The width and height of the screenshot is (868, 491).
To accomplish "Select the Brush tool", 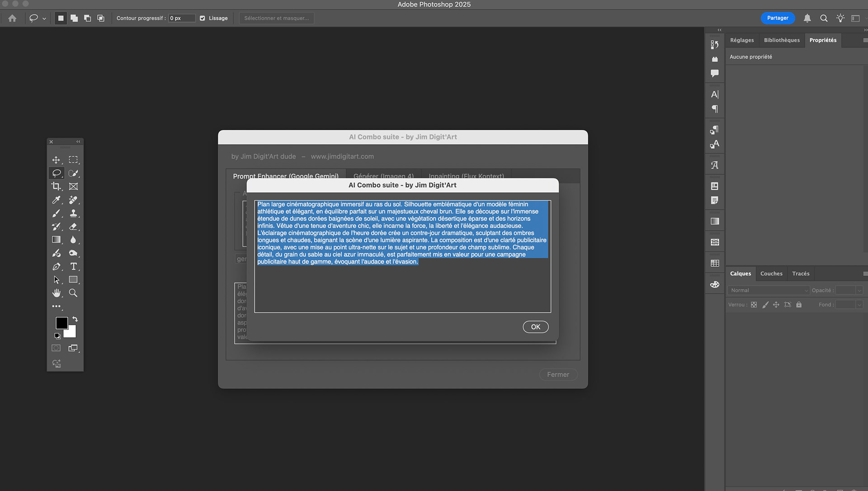I will (x=56, y=213).
